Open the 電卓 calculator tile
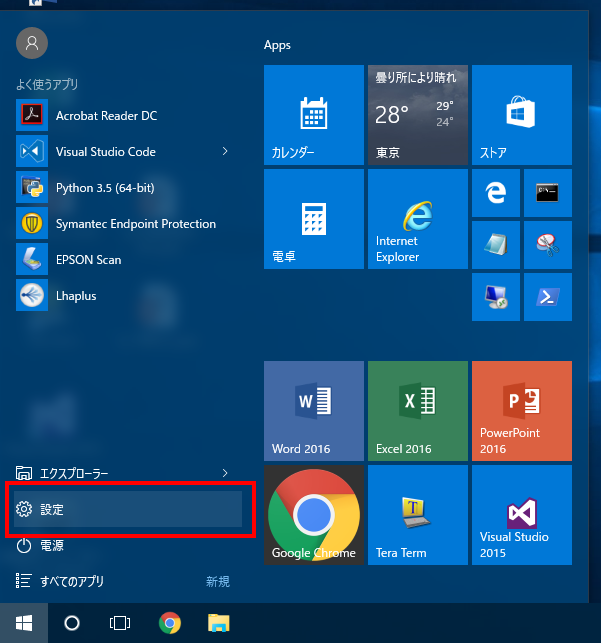Viewport: 601px width, 643px height. [314, 219]
